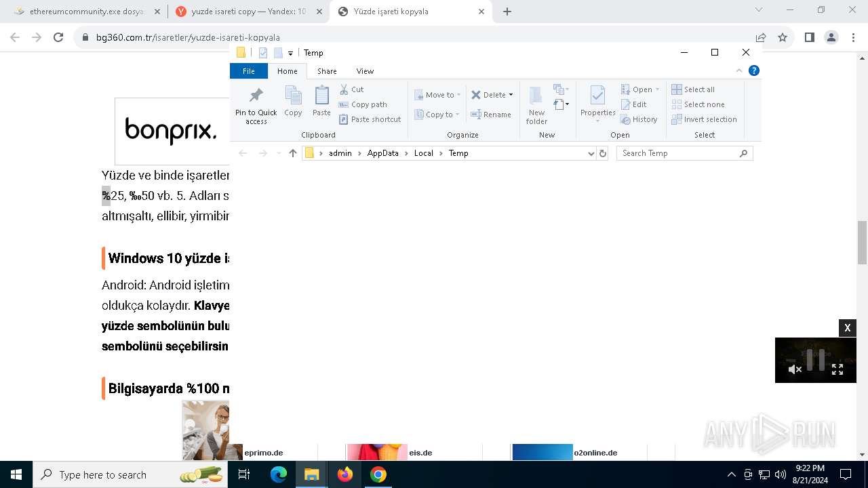Open Firefox from the taskbar

tap(345, 474)
